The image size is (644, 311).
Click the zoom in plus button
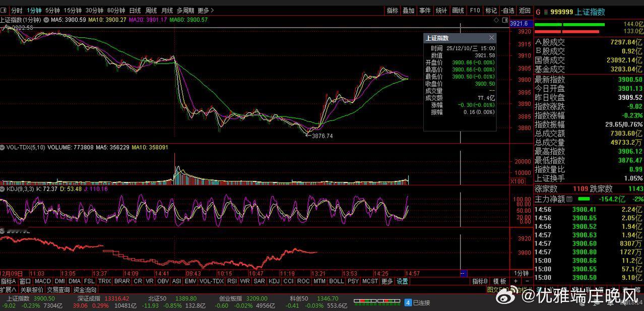(x=516, y=281)
